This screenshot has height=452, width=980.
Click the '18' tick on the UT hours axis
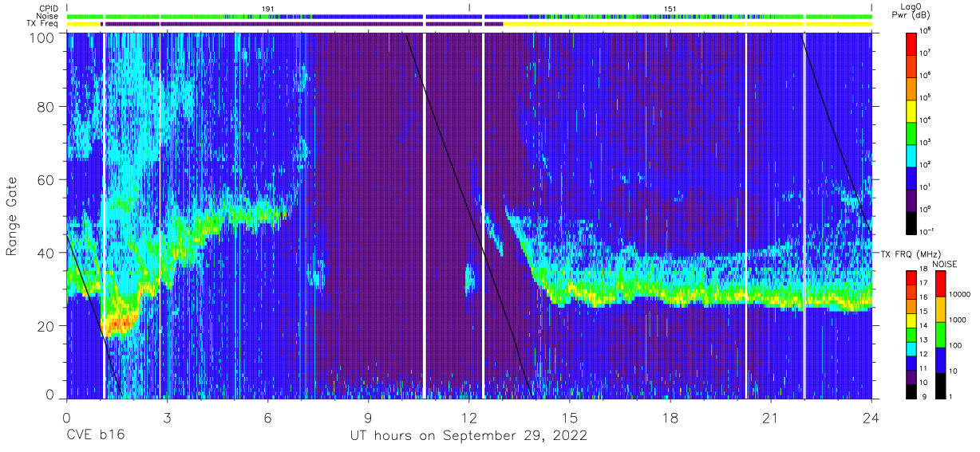click(670, 417)
